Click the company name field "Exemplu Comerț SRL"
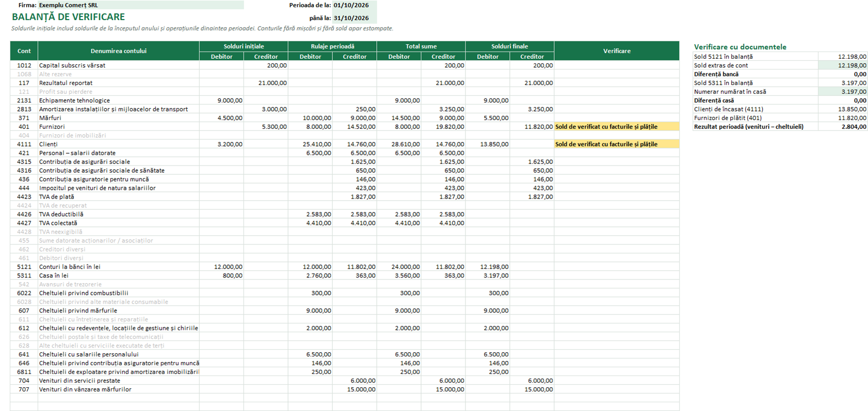The width and height of the screenshot is (868, 411). [x=140, y=5]
